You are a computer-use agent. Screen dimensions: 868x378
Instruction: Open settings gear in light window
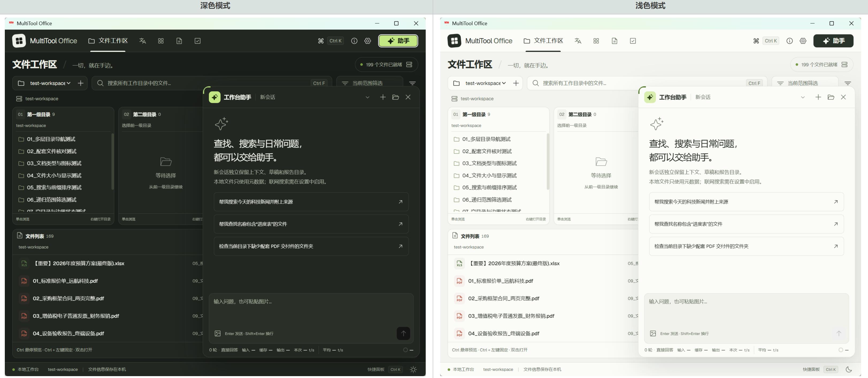pos(803,41)
